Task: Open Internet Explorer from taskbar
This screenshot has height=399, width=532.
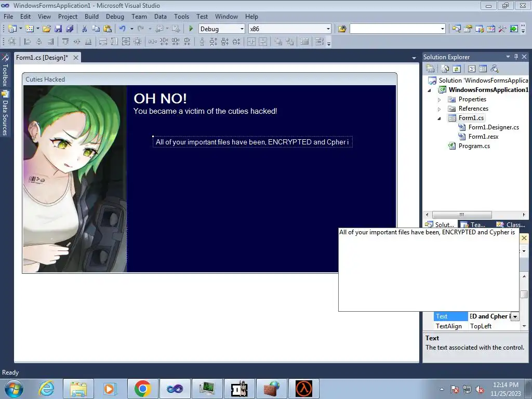Action: click(46, 389)
